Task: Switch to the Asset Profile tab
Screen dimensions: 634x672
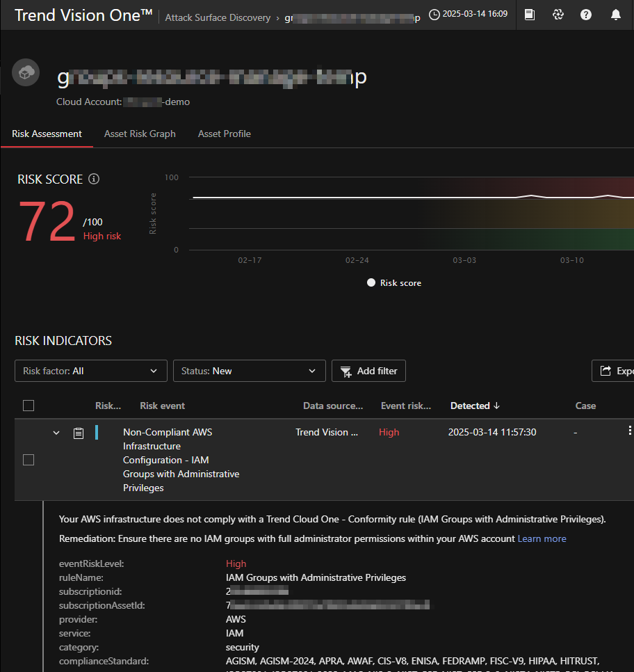Action: (224, 134)
